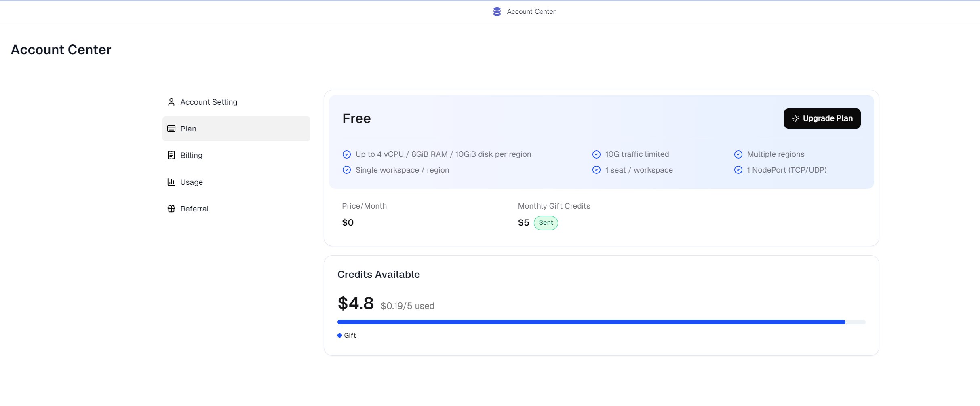
Task: Click the $0 price value
Action: click(x=348, y=223)
